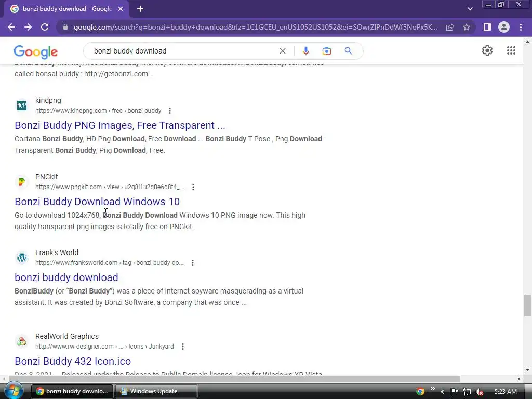The height and width of the screenshot is (399, 532).
Task: Click the muted volume tray icon
Action: 480,392
